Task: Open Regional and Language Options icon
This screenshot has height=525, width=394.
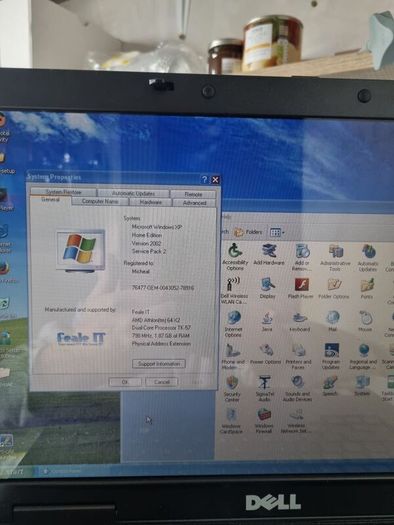Action: 364,357
